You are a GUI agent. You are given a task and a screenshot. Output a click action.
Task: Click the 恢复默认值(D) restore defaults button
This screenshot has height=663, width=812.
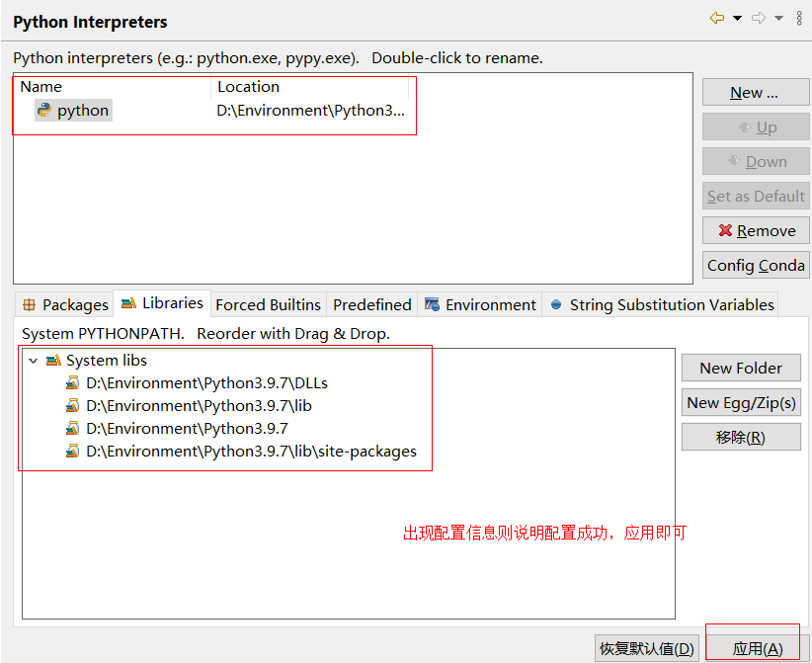(x=646, y=648)
